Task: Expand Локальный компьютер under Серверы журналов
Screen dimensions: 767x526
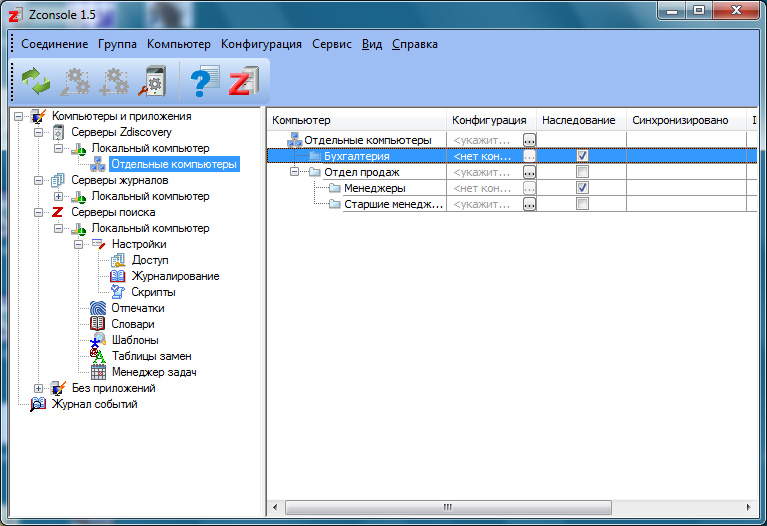Action: tap(58, 196)
